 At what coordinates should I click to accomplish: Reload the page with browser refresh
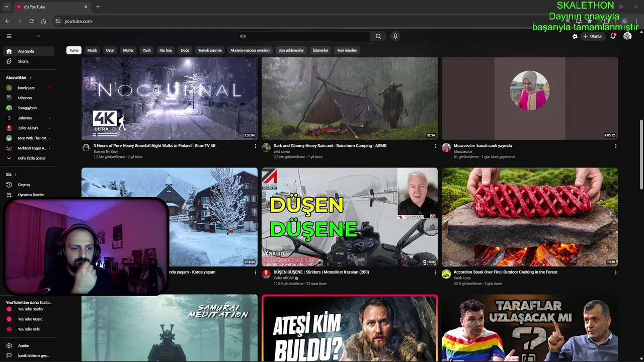[31, 21]
